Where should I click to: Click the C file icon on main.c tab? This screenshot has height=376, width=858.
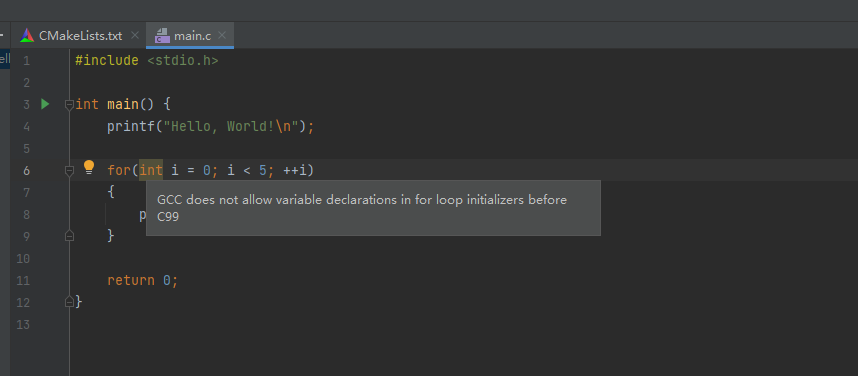point(162,36)
